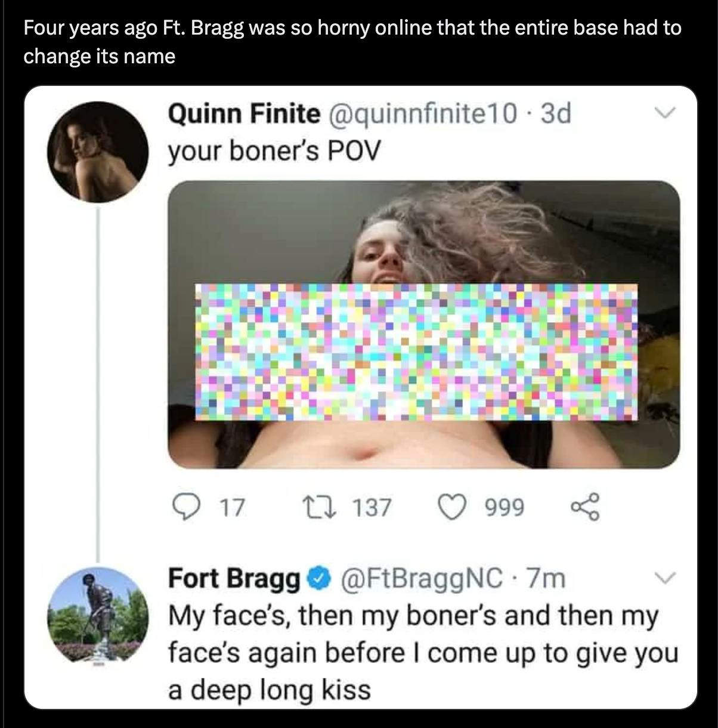Click the 3d timestamp on the tweet
The height and width of the screenshot is (728, 718).
point(555,113)
